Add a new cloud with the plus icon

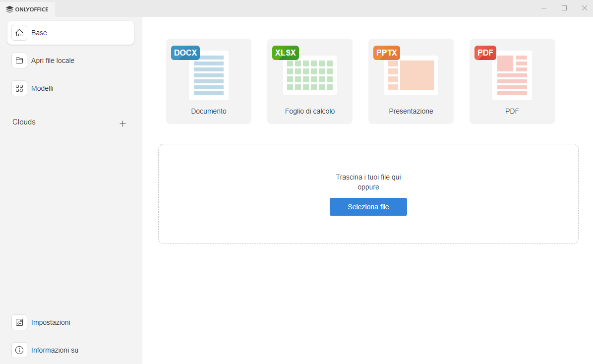pyautogui.click(x=122, y=123)
